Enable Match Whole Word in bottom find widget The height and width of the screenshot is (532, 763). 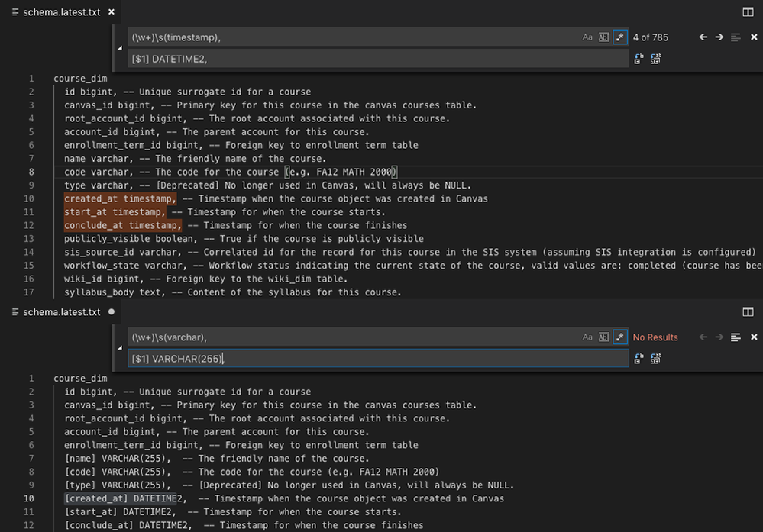point(603,337)
